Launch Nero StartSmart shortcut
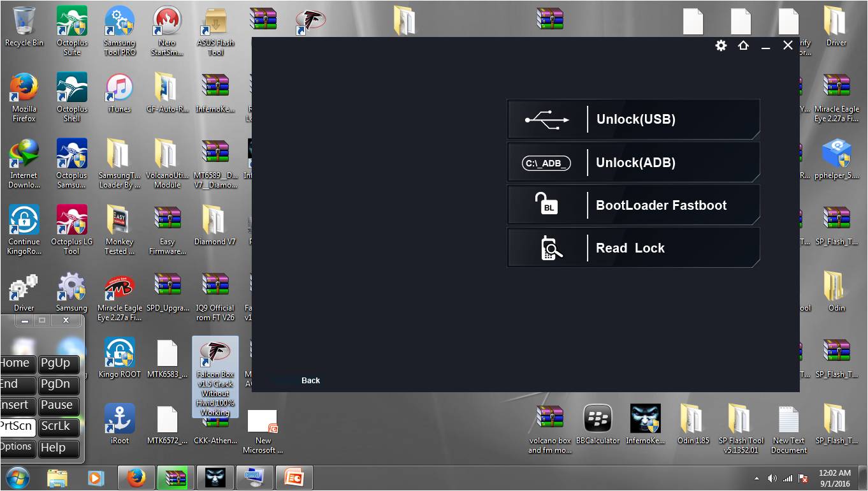Image resolution: width=868 pixels, height=491 pixels. 167,31
